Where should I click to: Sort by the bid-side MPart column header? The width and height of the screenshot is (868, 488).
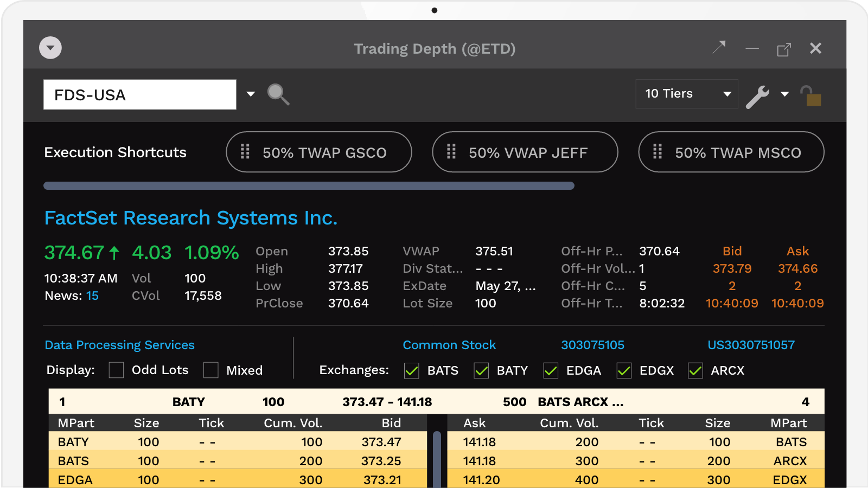click(76, 423)
